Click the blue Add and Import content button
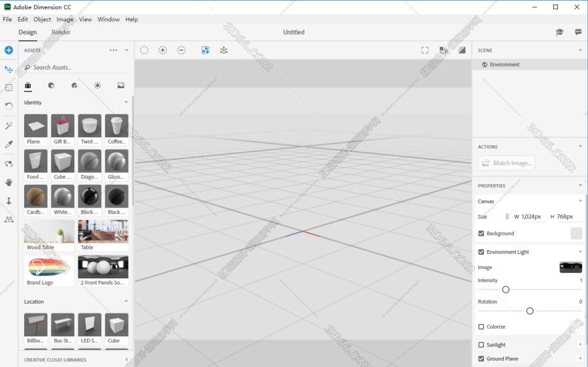This screenshot has width=588, height=367. [8, 50]
